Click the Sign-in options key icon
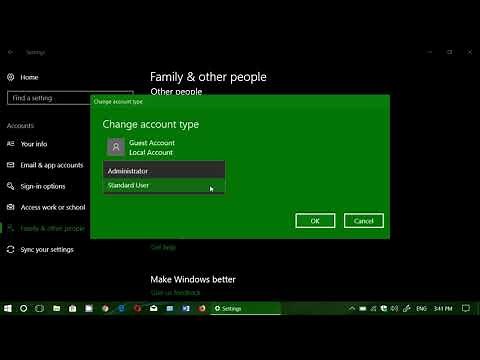The width and height of the screenshot is (480, 360). 11,186
